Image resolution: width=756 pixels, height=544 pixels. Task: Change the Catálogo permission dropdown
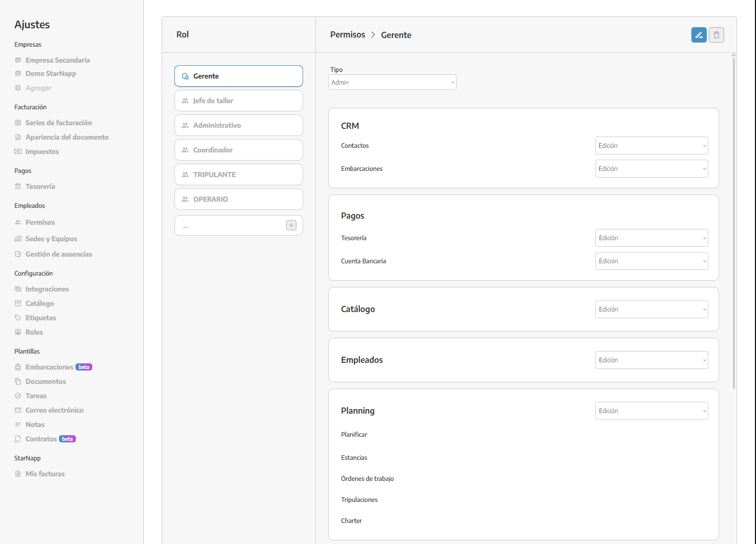652,309
